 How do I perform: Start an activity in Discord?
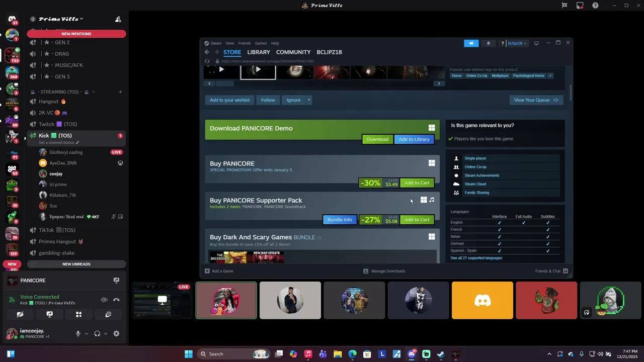coord(78,314)
